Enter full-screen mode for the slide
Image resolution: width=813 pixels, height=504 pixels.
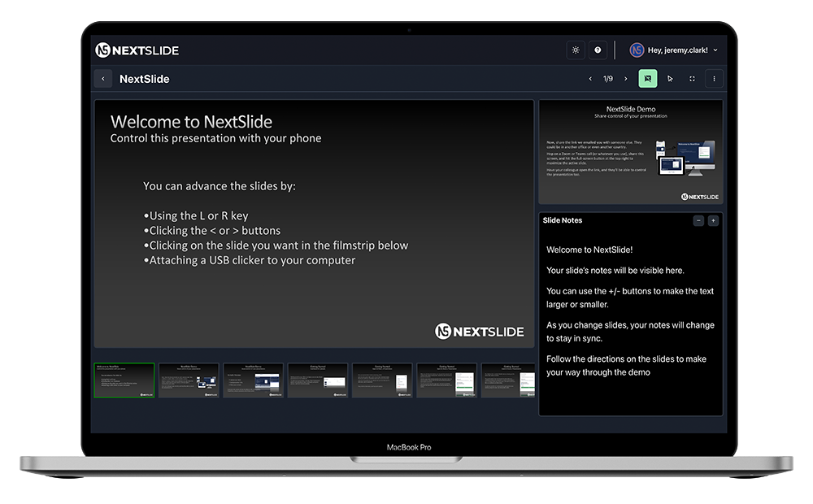coord(692,79)
